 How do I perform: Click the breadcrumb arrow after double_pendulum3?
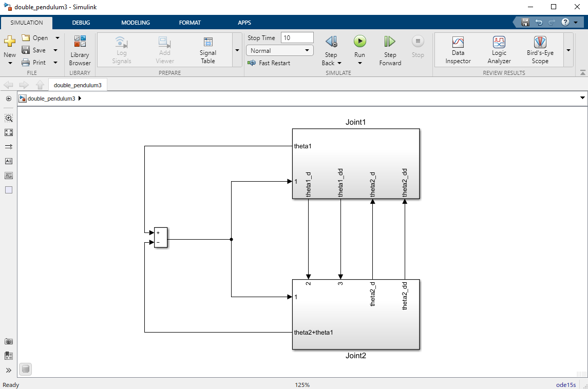click(x=80, y=99)
